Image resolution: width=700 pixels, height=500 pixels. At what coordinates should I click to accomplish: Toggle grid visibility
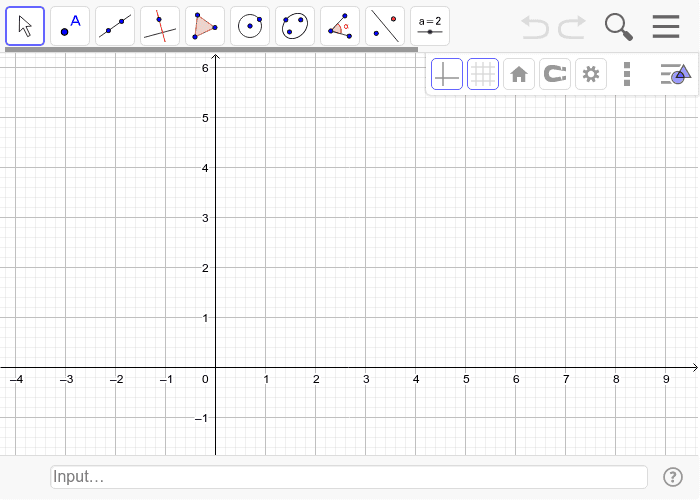(483, 74)
